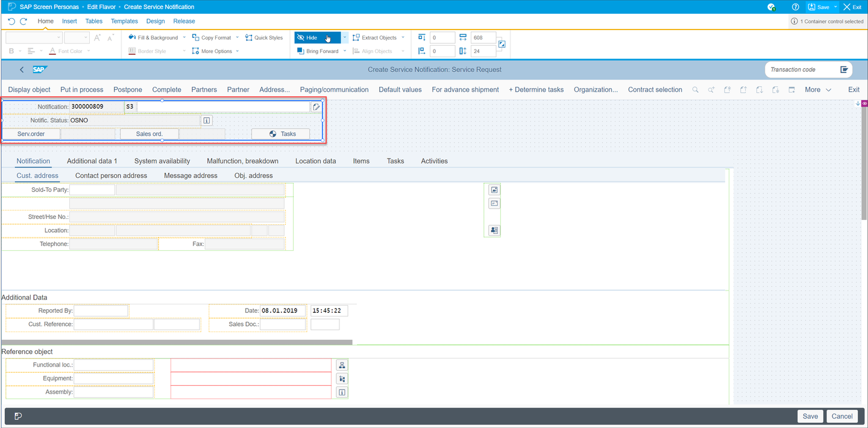Click the Undo arrow icon
The image size is (868, 428).
[11, 21]
